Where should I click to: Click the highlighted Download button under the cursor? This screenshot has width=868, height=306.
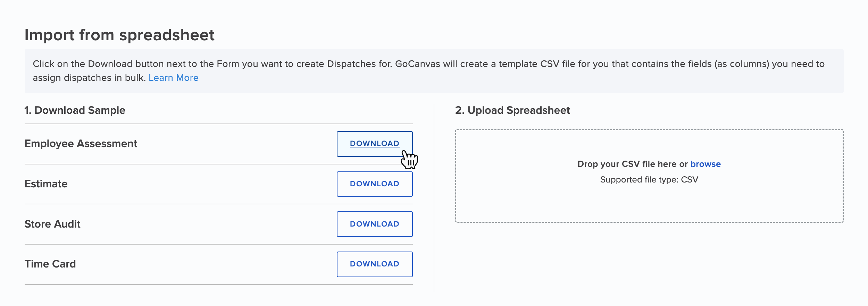374,143
